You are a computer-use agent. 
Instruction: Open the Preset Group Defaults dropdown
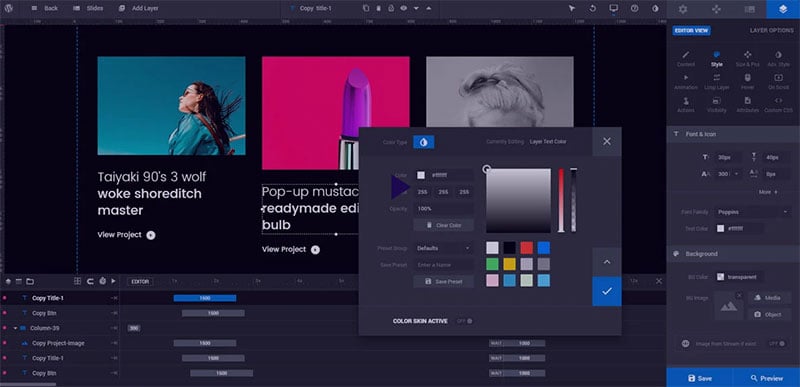[x=443, y=248]
